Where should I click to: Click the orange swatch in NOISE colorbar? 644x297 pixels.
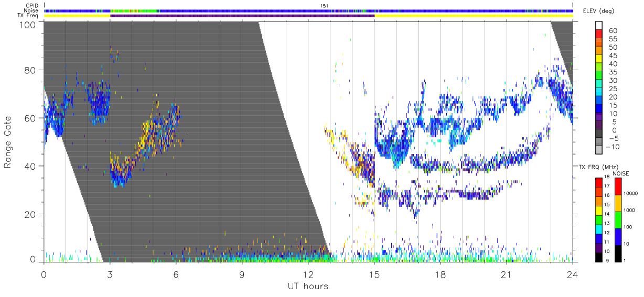(617, 203)
